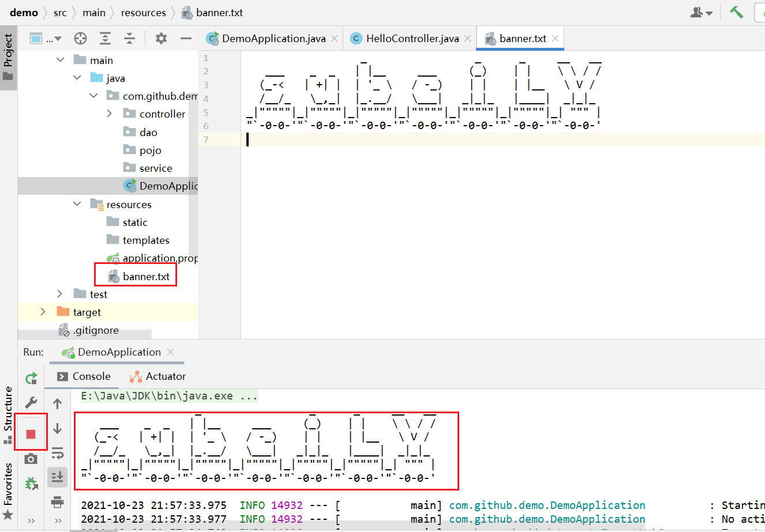Screen dimensions: 765x532
Task: Expand the controller package
Action: point(110,114)
